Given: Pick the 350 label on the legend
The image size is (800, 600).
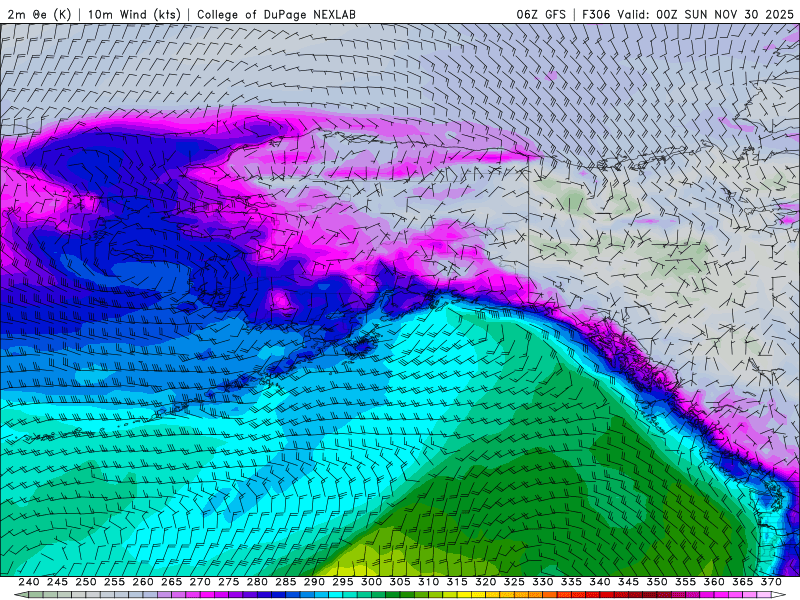Looking at the screenshot, I should pyautogui.click(x=657, y=582).
